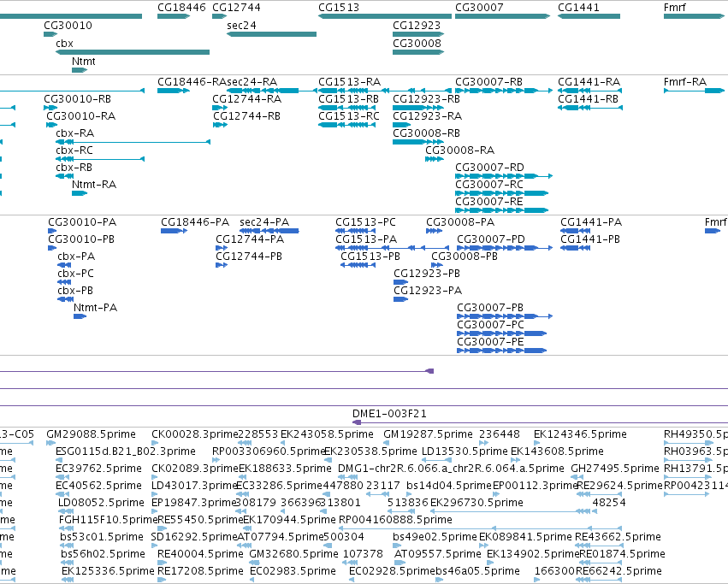Select transcript CG30010-RA
728x584 pixels.
tap(80, 116)
